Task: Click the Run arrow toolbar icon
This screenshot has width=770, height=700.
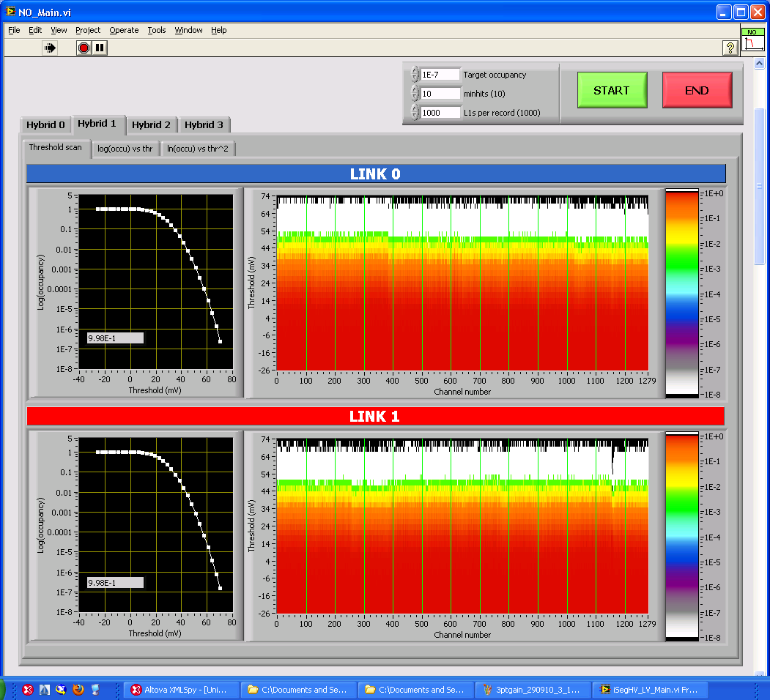Action: [50, 48]
